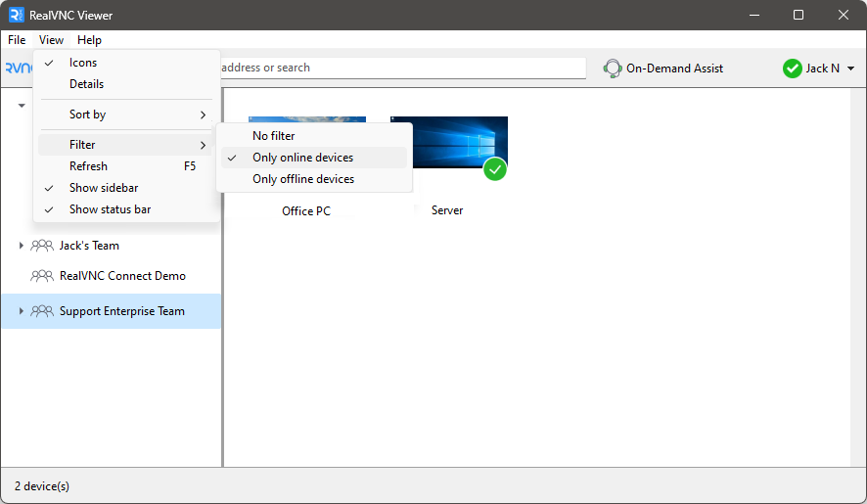Switch to Details view
This screenshot has height=504, width=867.
pyautogui.click(x=126, y=84)
